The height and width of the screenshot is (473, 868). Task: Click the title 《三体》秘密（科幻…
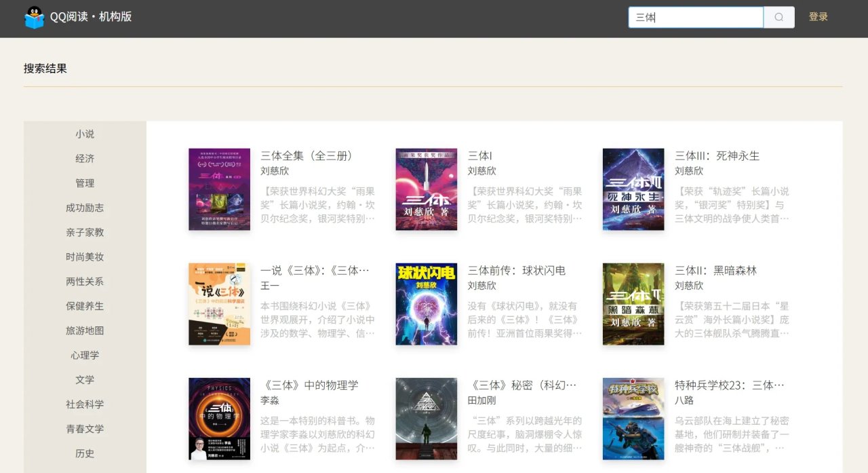point(523,385)
